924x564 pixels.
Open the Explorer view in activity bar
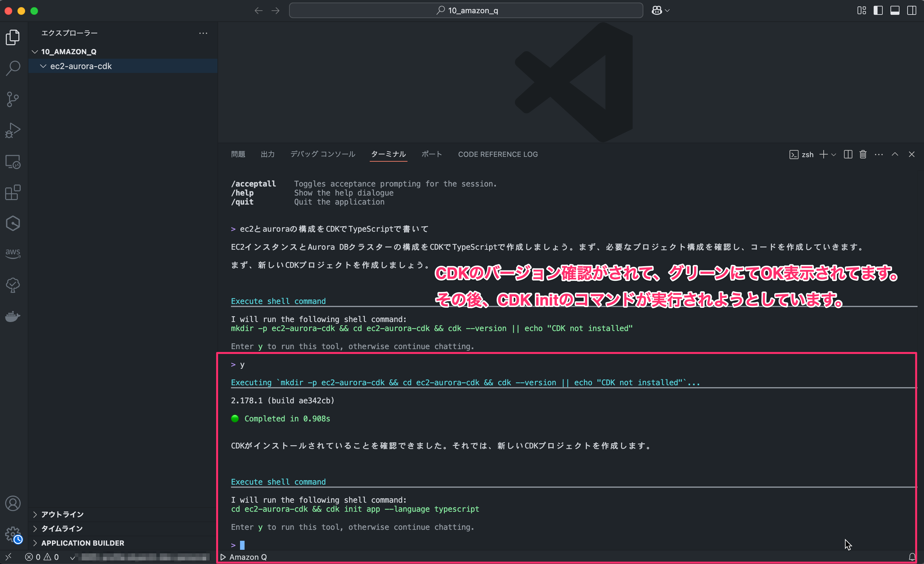click(13, 37)
